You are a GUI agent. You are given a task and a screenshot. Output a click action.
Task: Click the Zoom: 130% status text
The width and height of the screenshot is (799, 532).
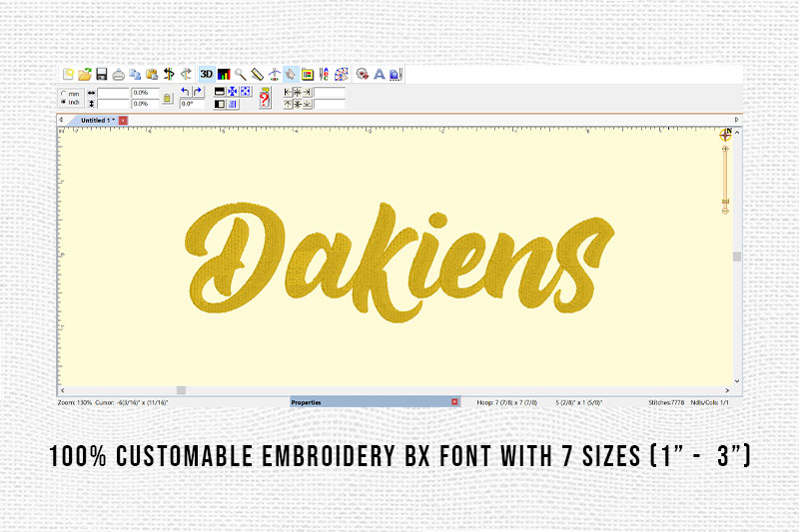tap(75, 402)
